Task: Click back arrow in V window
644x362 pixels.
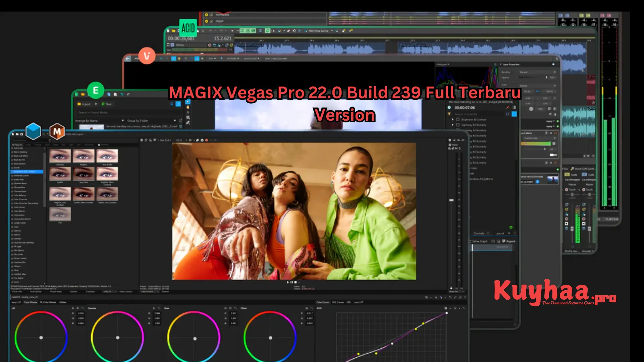Action: [128, 59]
